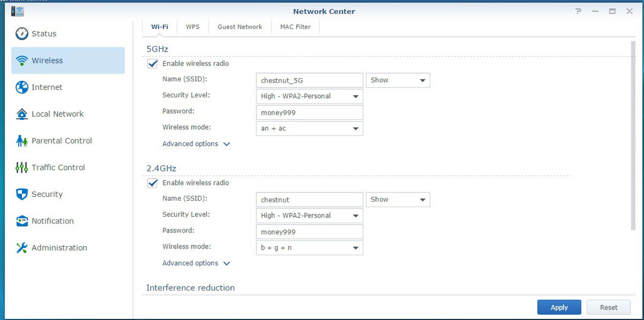Go to Local Network settings

(68, 114)
